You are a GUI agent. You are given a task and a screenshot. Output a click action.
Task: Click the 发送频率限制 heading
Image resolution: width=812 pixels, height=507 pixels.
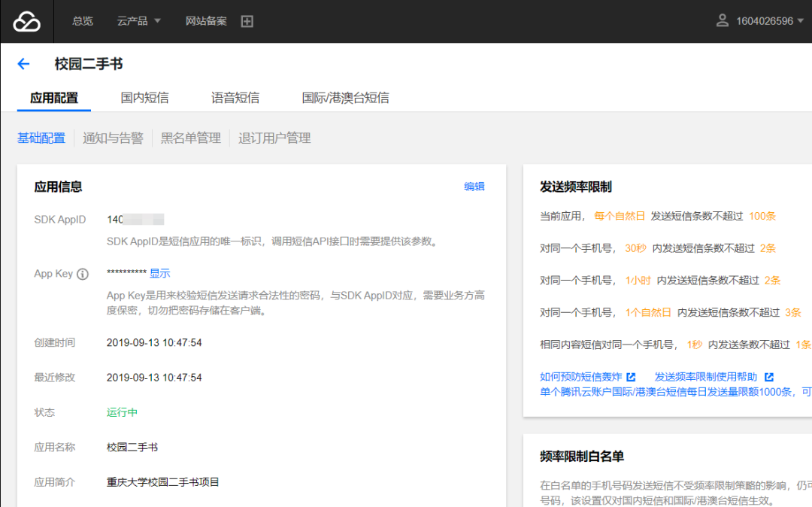[x=576, y=187]
